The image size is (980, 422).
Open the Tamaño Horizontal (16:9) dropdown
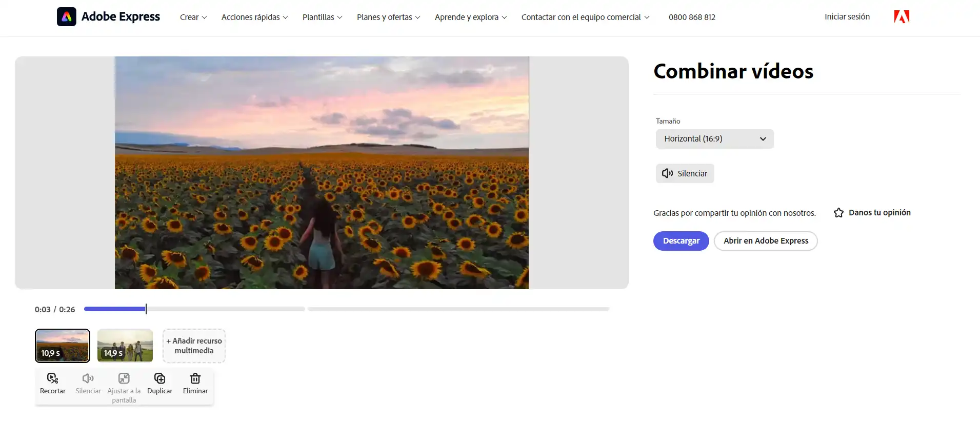point(715,139)
